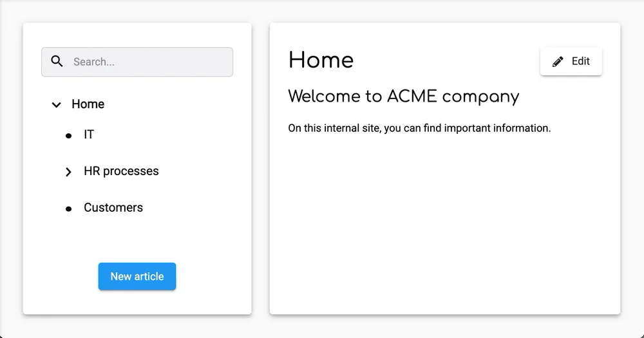Screen dimensions: 644x338
Task: Click the Welcome to ACME company heading
Action: pyautogui.click(x=403, y=97)
